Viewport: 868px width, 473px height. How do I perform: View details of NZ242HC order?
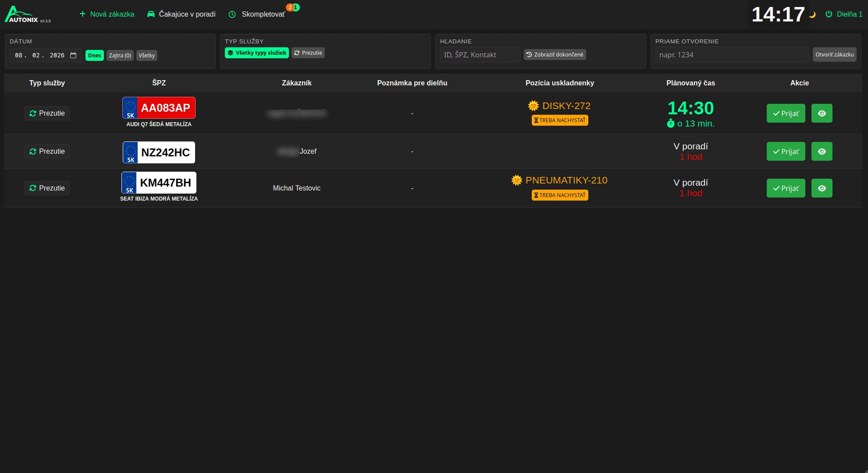click(822, 152)
